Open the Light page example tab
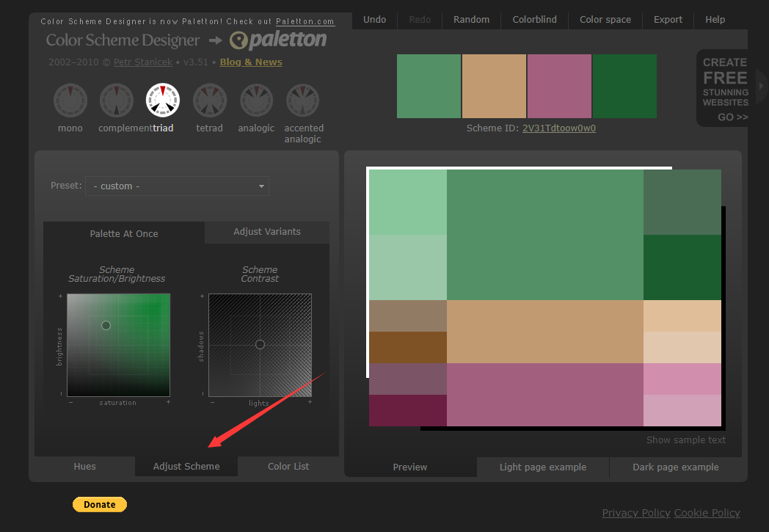This screenshot has height=532, width=769. pyautogui.click(x=543, y=467)
